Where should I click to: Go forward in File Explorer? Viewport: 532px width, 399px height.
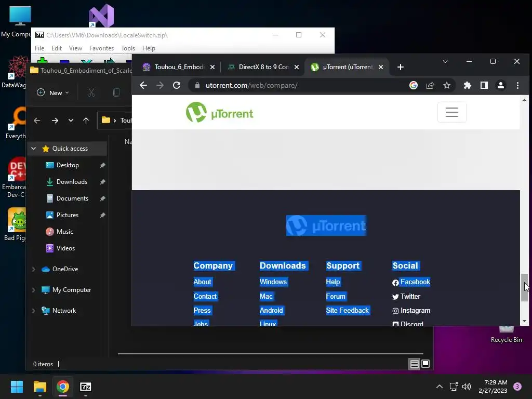[55, 121]
